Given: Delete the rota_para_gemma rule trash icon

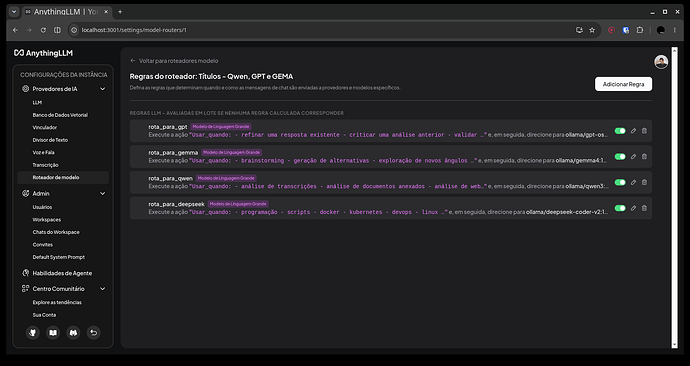Looking at the screenshot, I should (x=644, y=157).
